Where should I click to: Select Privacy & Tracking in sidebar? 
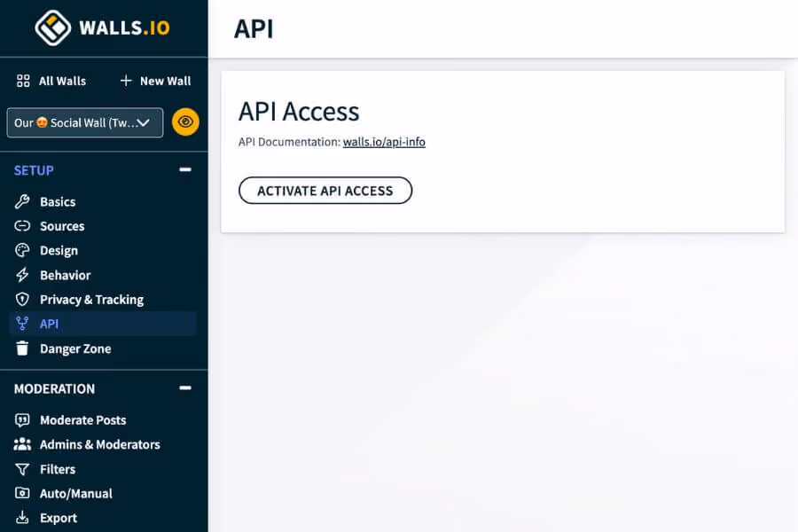(91, 300)
